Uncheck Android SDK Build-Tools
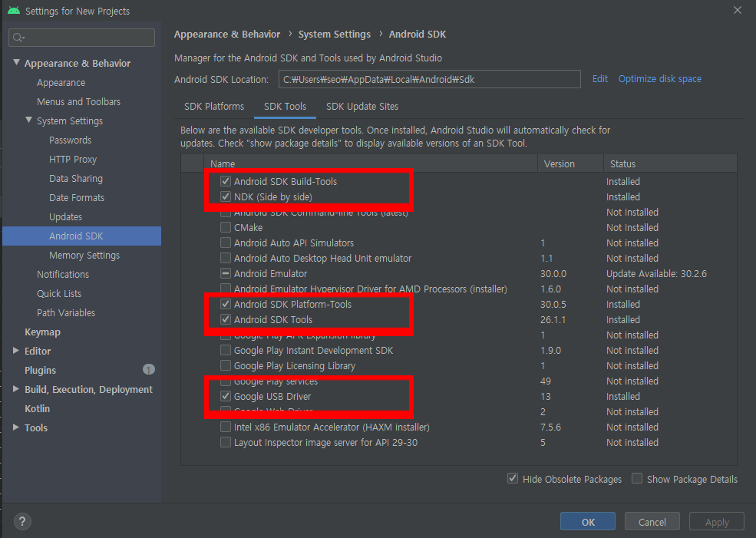The height and width of the screenshot is (538, 756). (225, 181)
